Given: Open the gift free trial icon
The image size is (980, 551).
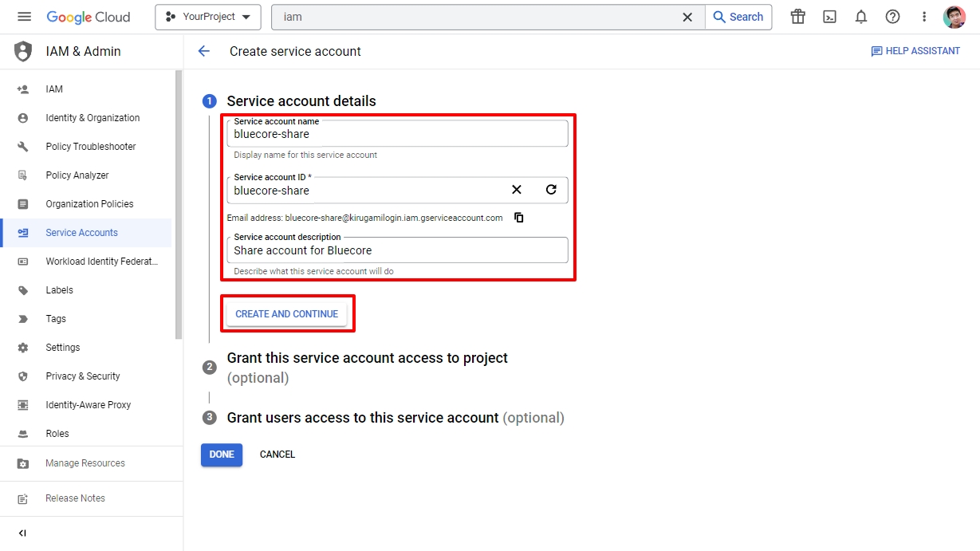Looking at the screenshot, I should point(797,17).
